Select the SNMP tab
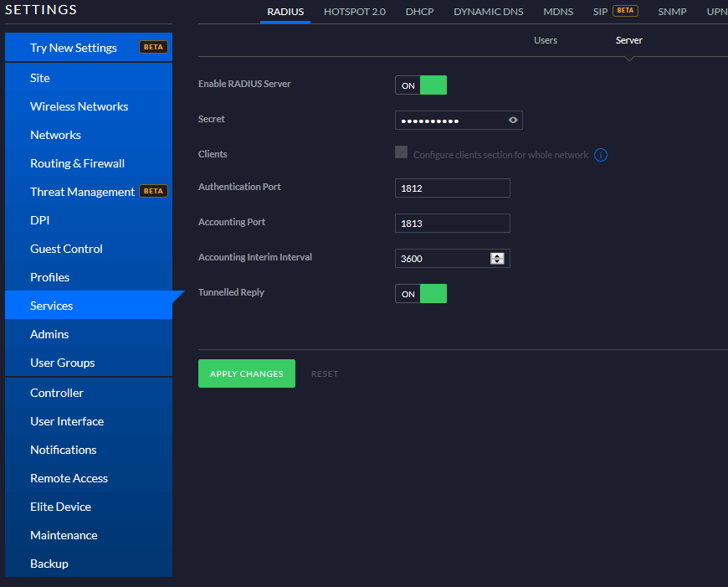 click(672, 12)
